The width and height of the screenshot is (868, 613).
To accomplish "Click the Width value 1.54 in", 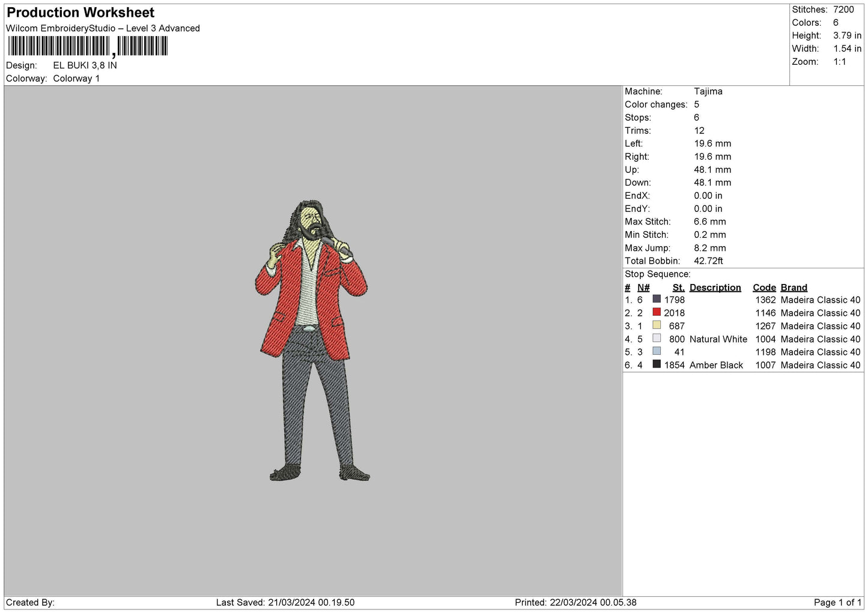I will point(847,49).
